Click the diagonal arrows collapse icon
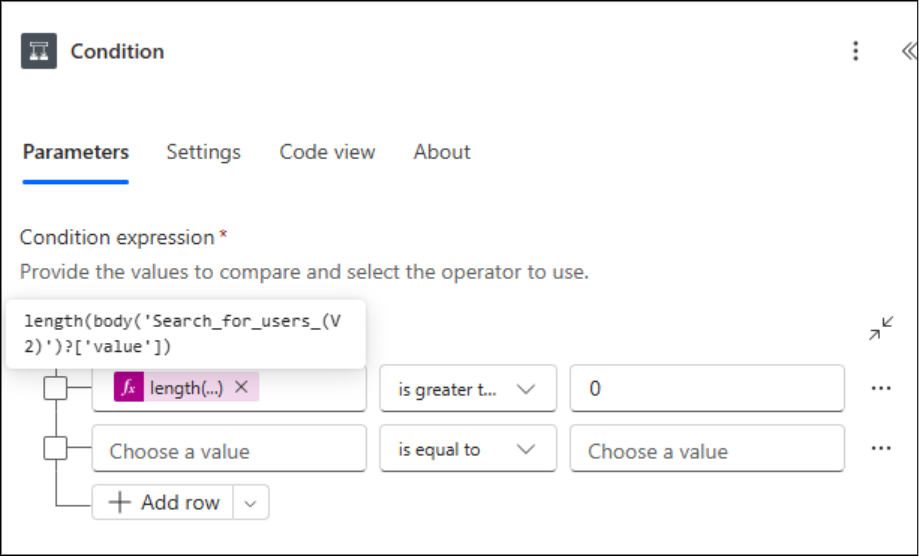 click(881, 328)
